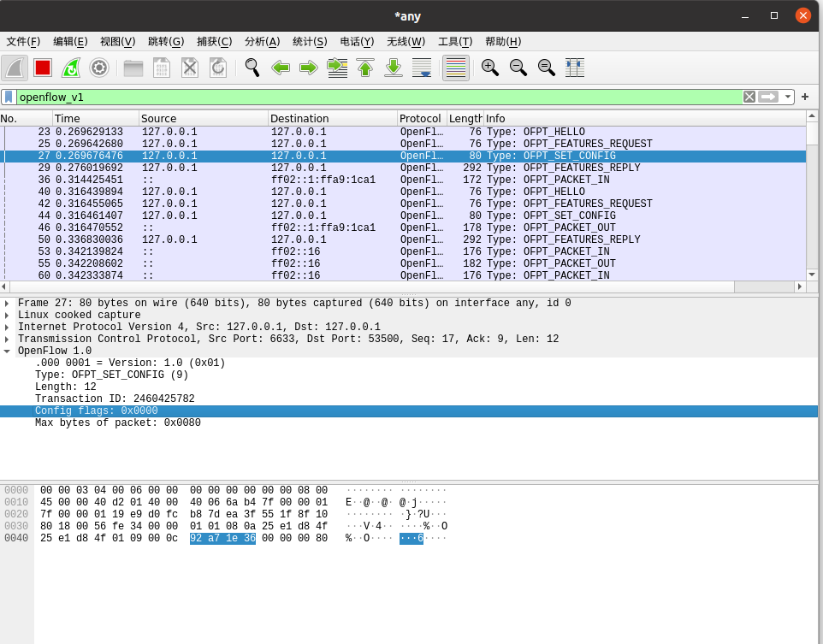This screenshot has width=823, height=644.
Task: Reload capture file toolbar icon
Action: pyautogui.click(x=218, y=68)
